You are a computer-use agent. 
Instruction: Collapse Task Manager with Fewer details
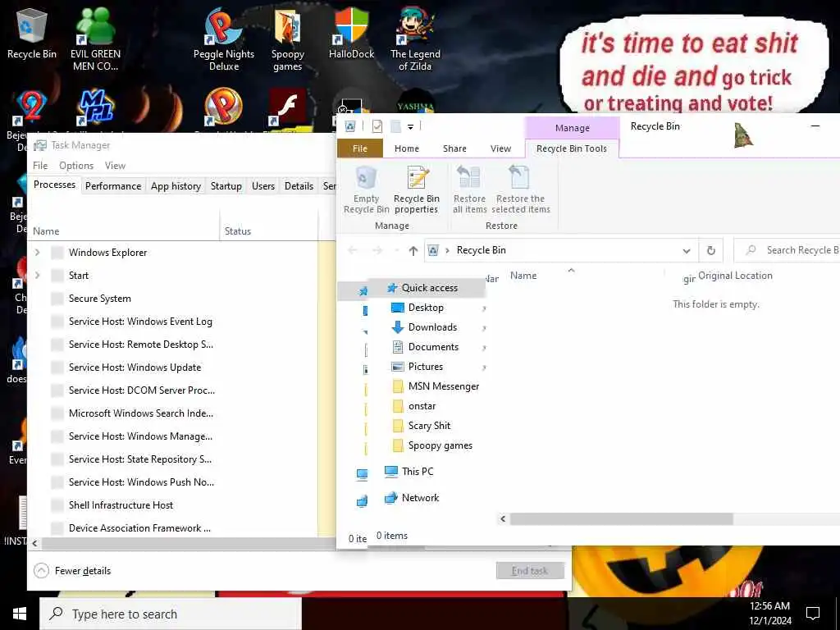coord(72,571)
